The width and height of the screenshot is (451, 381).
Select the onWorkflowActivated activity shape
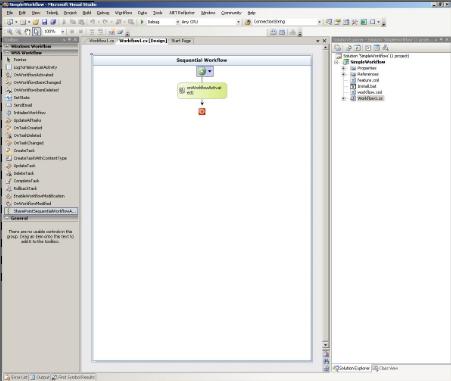point(202,90)
